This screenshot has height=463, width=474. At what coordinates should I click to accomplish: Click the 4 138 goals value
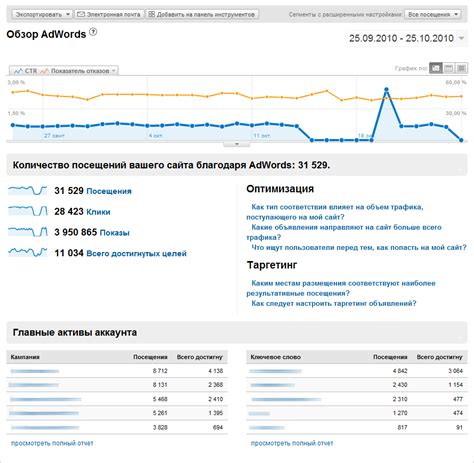pyautogui.click(x=215, y=371)
